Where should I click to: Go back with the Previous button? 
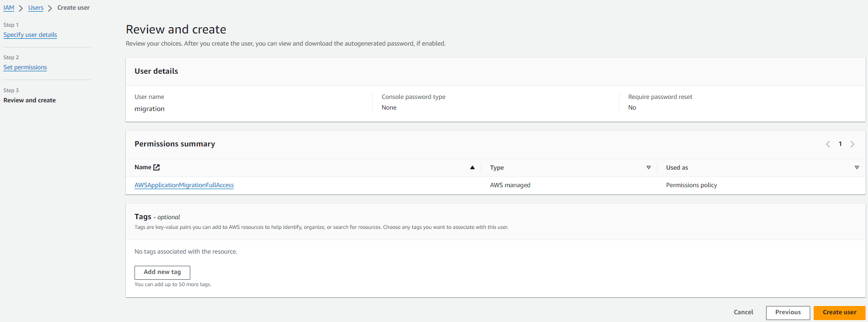(x=787, y=312)
